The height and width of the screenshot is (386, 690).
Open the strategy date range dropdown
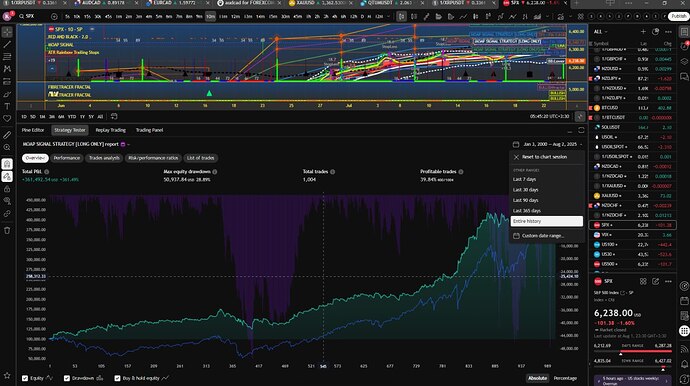547,144
